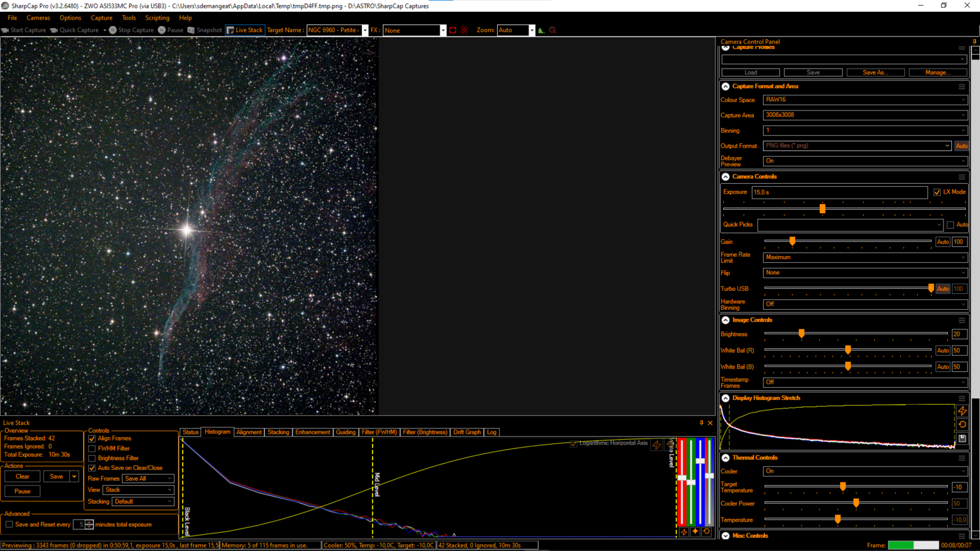This screenshot has width=980, height=551.
Task: Save the histogram stretch using disk icon
Action: (x=962, y=437)
